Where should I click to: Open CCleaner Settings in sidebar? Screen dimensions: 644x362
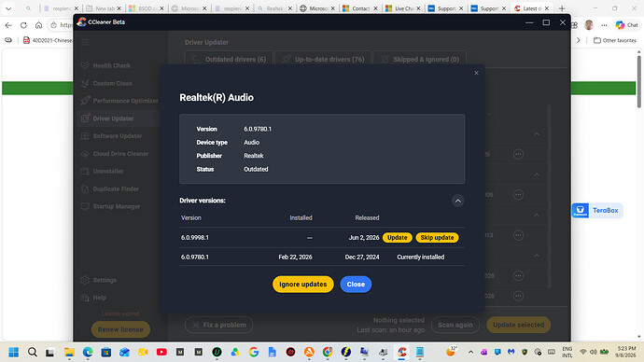coord(99,280)
